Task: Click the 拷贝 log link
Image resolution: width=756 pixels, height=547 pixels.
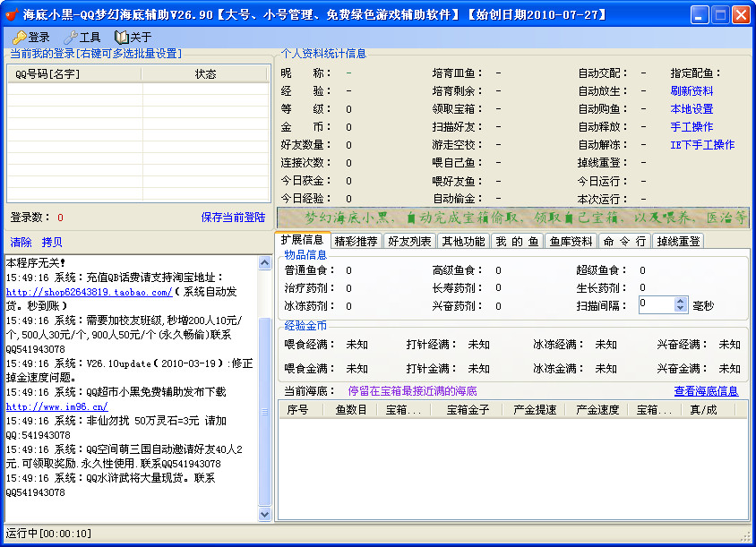Action: (52, 242)
